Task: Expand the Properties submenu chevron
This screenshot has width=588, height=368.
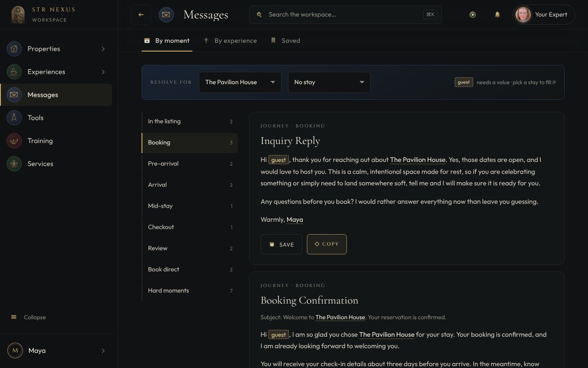Action: (x=103, y=49)
